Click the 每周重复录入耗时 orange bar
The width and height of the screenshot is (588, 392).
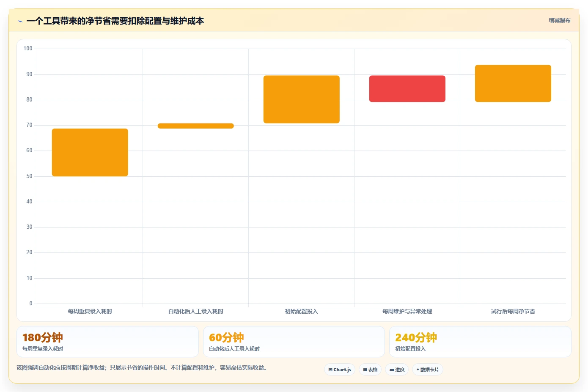90,152
